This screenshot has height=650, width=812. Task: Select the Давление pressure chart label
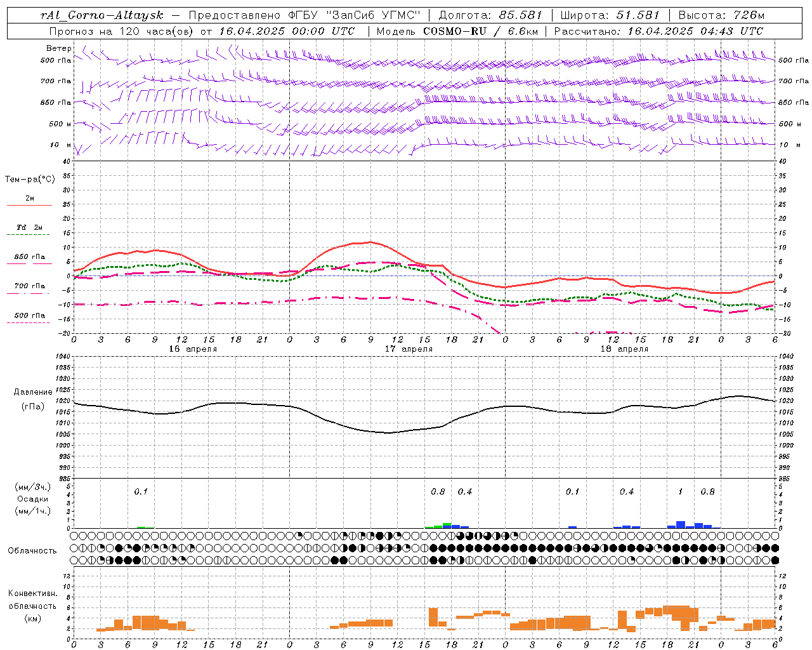(x=33, y=392)
